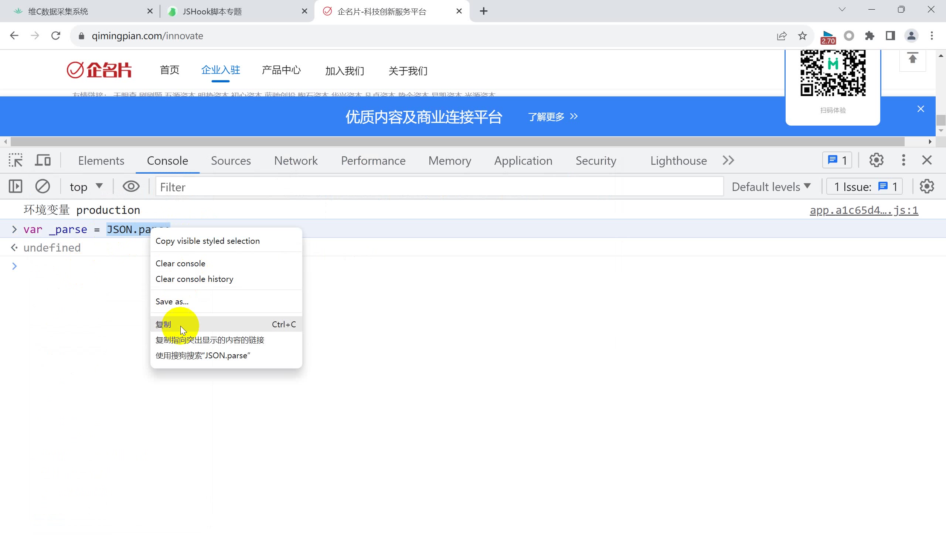The width and height of the screenshot is (946, 560).
Task: Toggle the device emulation toolbar
Action: pyautogui.click(x=42, y=160)
